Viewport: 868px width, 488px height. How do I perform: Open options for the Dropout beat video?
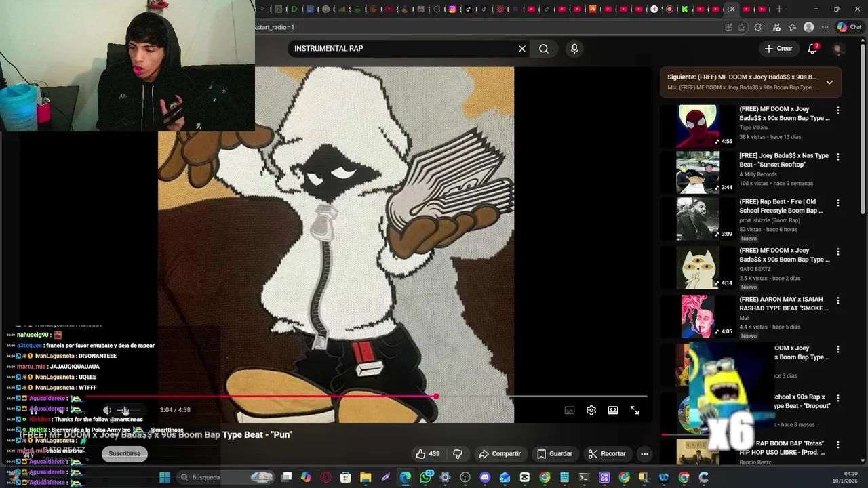838,398
